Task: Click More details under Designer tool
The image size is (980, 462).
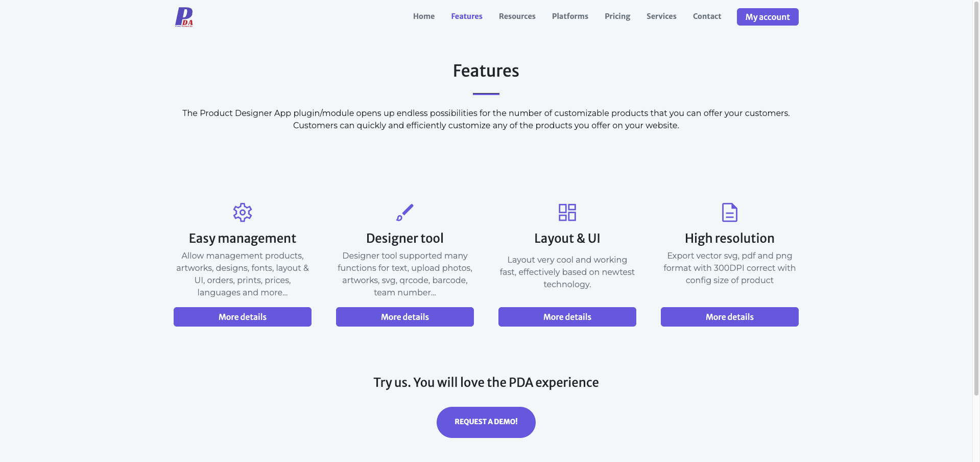Action: click(x=404, y=317)
